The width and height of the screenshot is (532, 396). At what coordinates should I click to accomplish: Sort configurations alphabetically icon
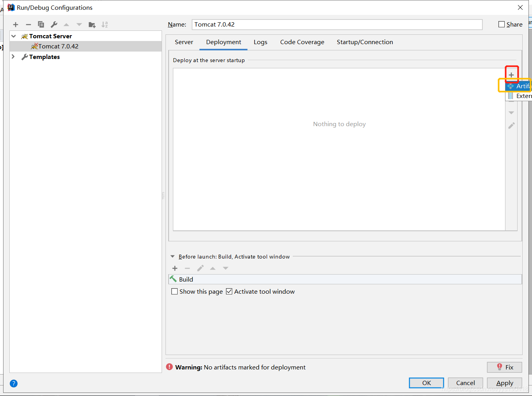click(105, 25)
